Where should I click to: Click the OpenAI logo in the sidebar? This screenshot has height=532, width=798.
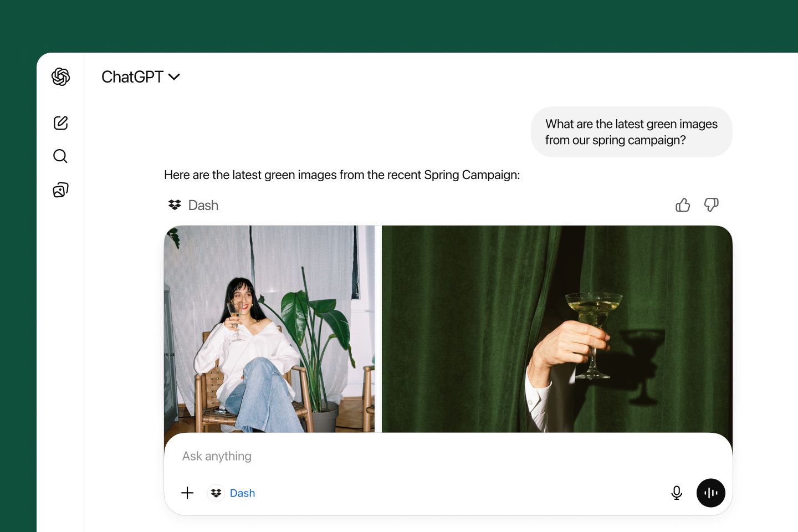[60, 76]
